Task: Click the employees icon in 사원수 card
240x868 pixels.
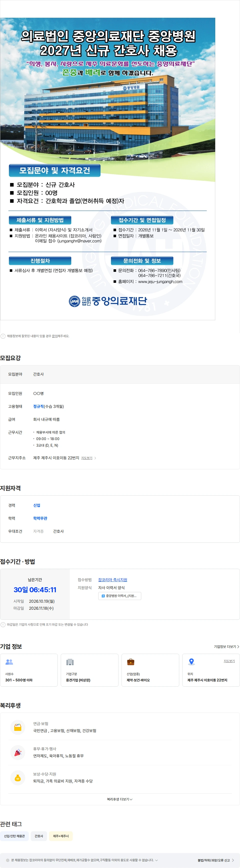Action: (9, 662)
